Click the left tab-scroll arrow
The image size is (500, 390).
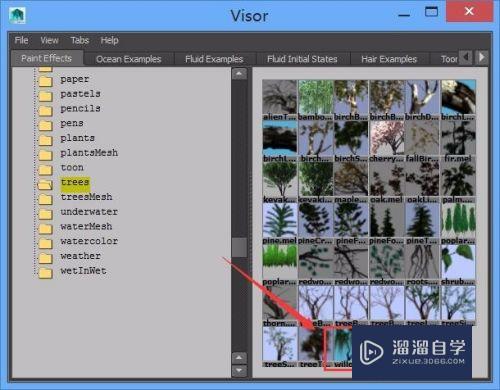pos(466,57)
